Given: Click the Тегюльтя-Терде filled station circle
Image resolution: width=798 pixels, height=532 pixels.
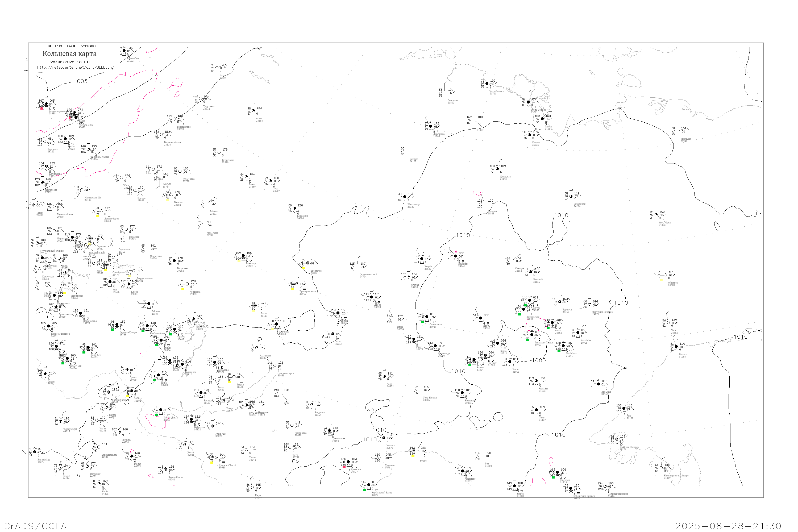Looking at the screenshot, I should pos(532,335).
